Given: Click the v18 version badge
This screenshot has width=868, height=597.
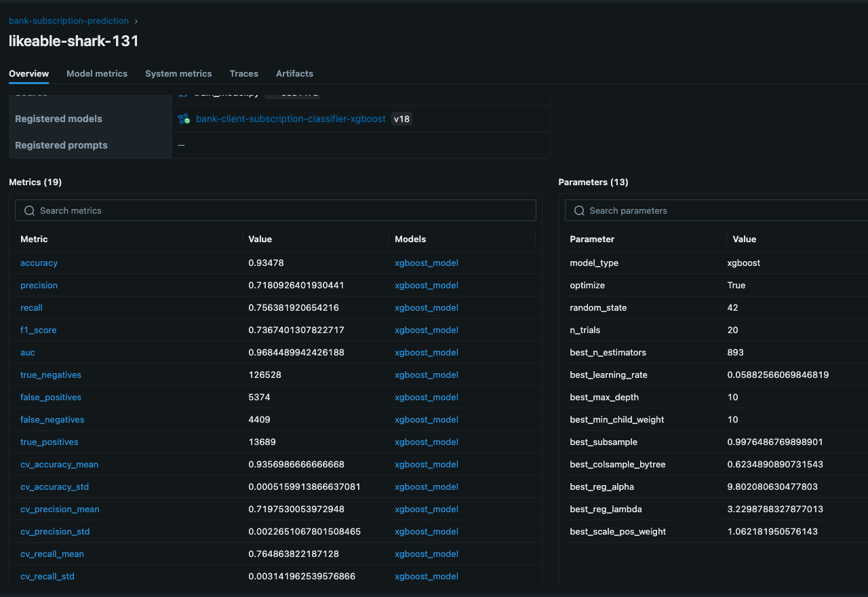Looking at the screenshot, I should point(401,119).
